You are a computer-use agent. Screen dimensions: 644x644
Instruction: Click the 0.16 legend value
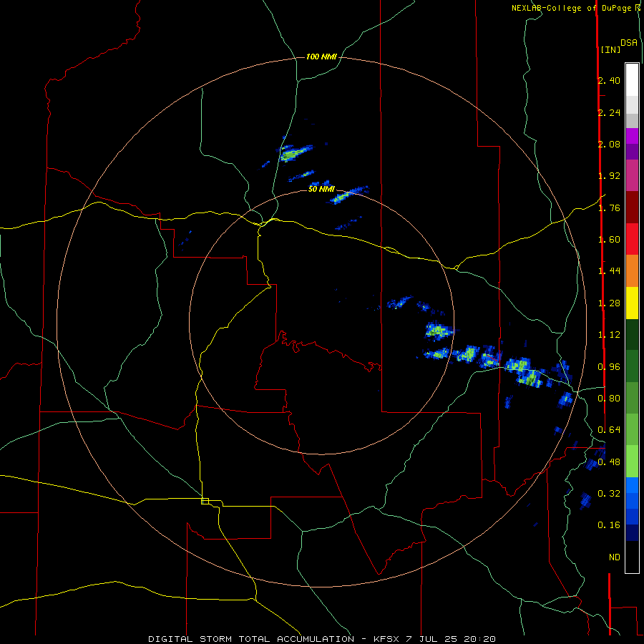[609, 525]
